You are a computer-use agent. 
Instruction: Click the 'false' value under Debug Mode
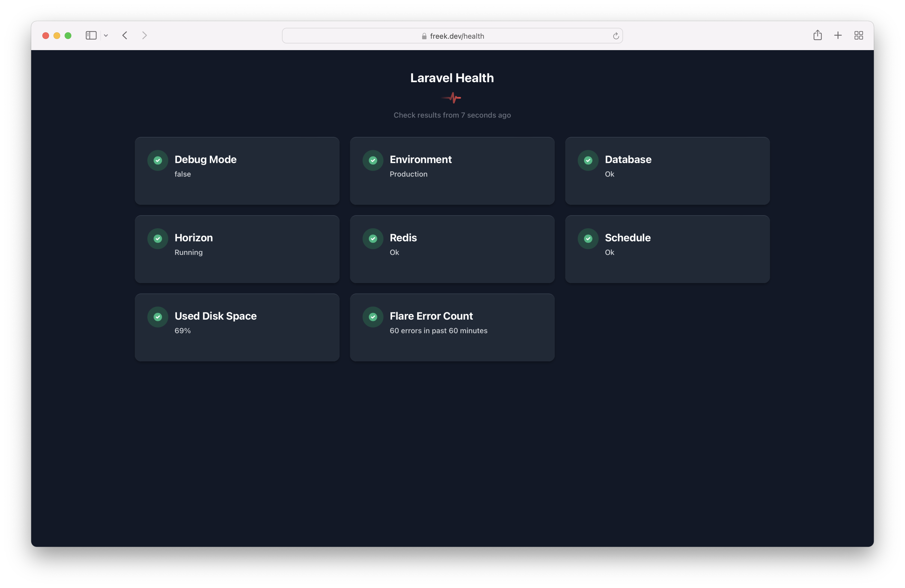pos(183,174)
